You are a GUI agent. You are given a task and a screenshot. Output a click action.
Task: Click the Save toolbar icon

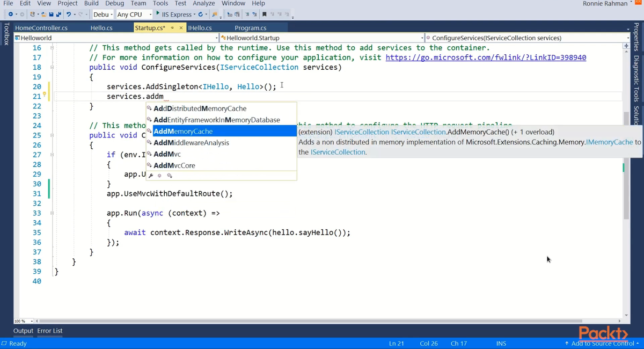point(51,14)
